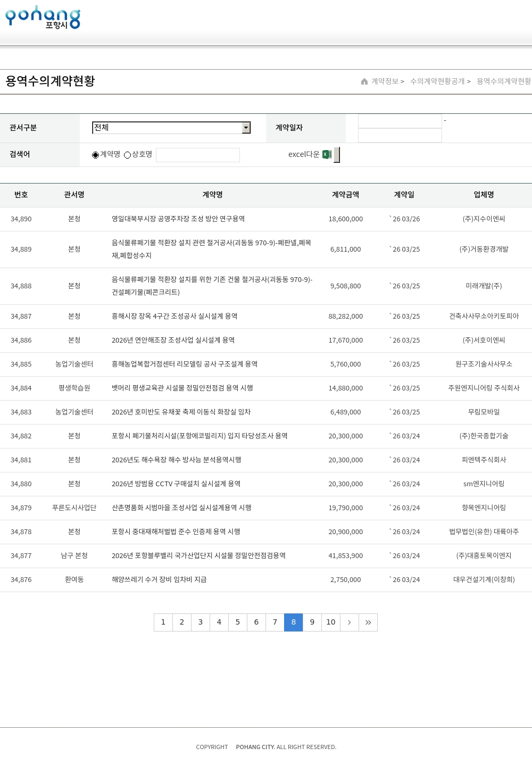Click the 수의계약현황공개 breadcrumb link
This screenshot has width=532, height=781.
tap(437, 81)
